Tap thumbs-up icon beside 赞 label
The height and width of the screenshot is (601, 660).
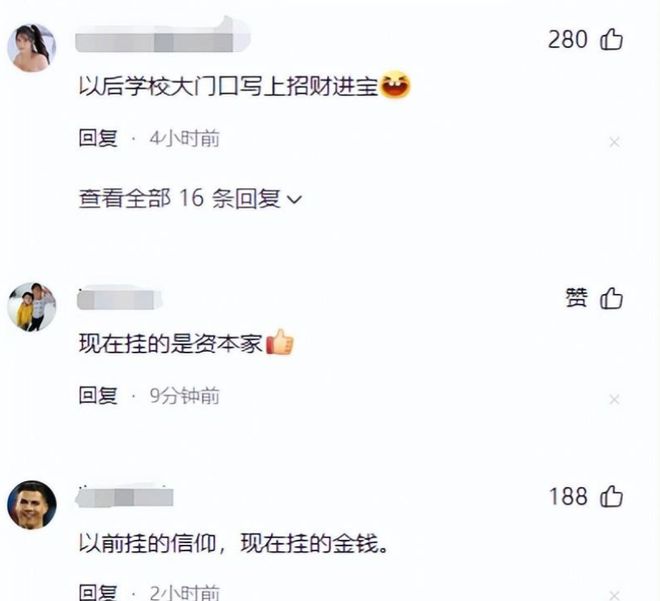tap(611, 298)
